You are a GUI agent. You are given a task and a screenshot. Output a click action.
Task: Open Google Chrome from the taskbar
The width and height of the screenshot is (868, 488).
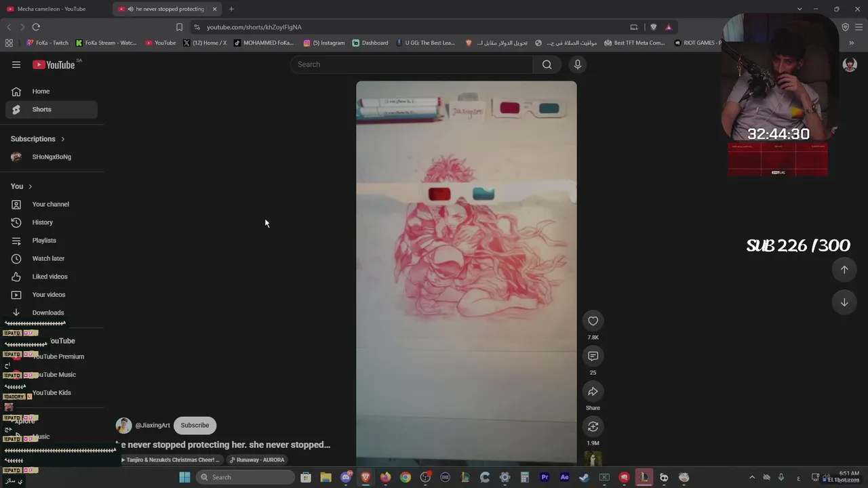click(406, 477)
